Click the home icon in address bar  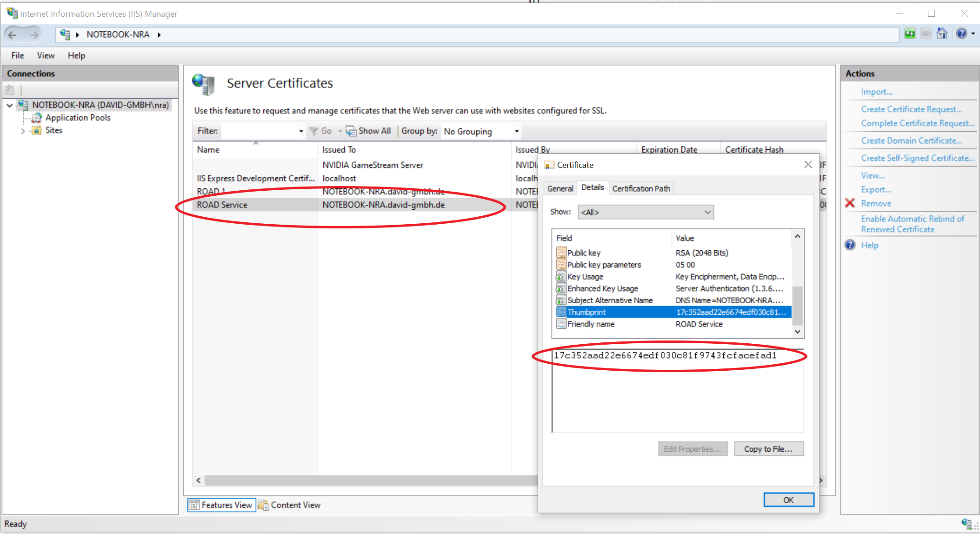tap(942, 33)
